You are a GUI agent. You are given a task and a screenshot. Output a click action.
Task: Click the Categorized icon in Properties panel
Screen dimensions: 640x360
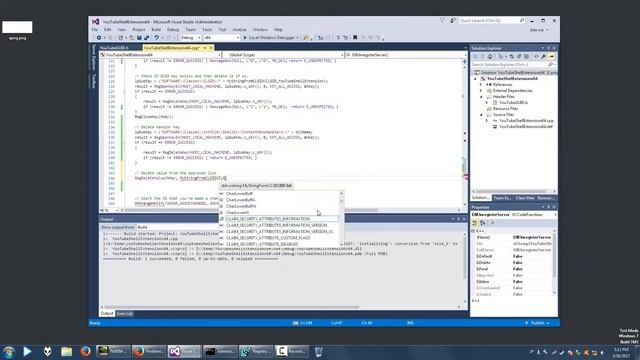click(x=475, y=223)
